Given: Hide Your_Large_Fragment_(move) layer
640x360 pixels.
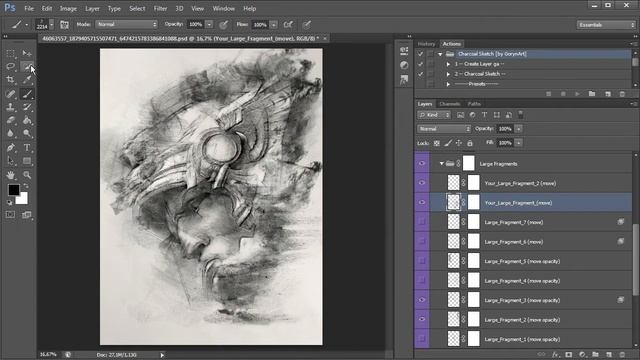Looking at the screenshot, I should (422, 203).
